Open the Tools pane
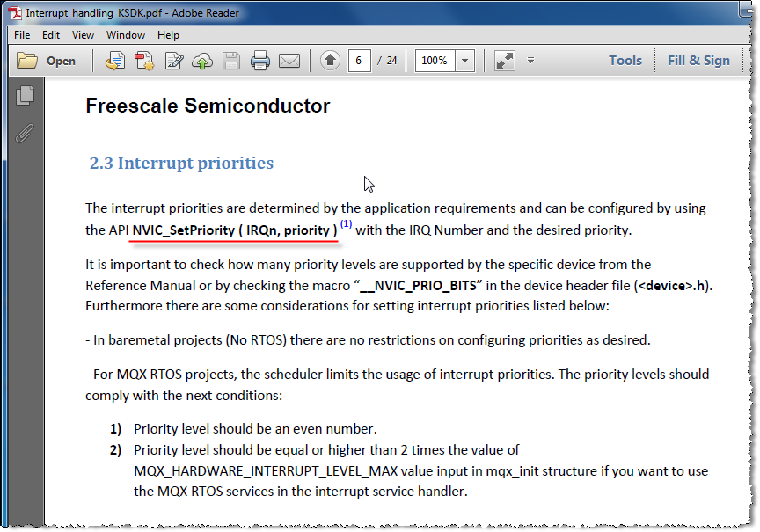The width and height of the screenshot is (760, 532). pos(625,61)
